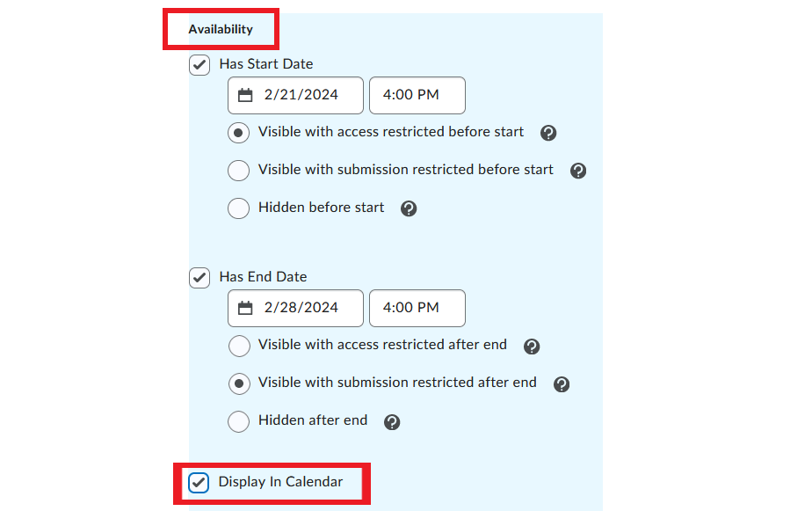Select the Hidden before start option
The width and height of the screenshot is (812, 511).
[x=239, y=208]
